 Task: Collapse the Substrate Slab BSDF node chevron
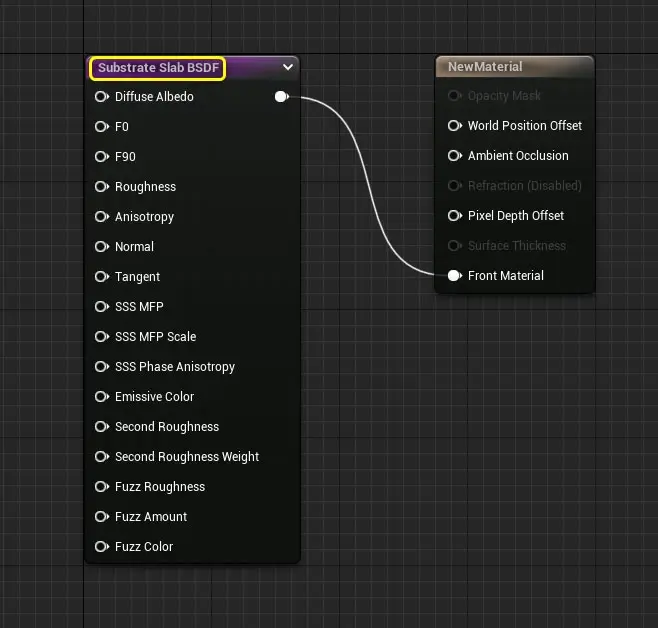pos(288,67)
